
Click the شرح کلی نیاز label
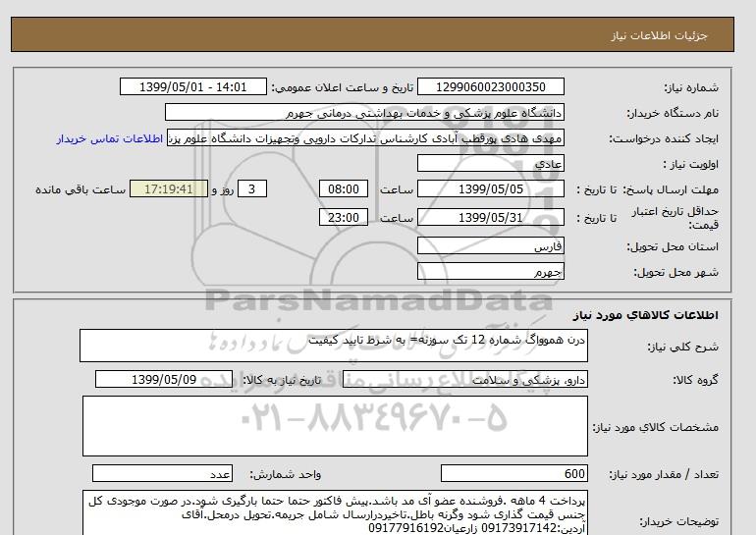682,347
